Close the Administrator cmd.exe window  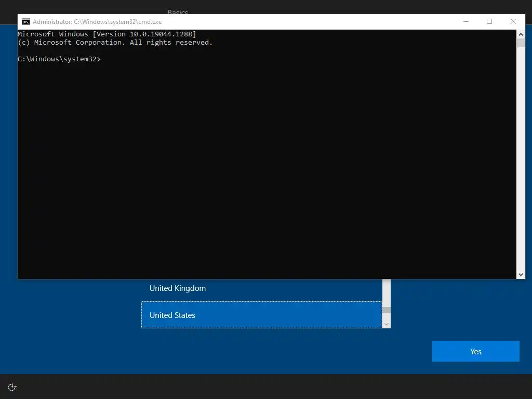tap(513, 22)
